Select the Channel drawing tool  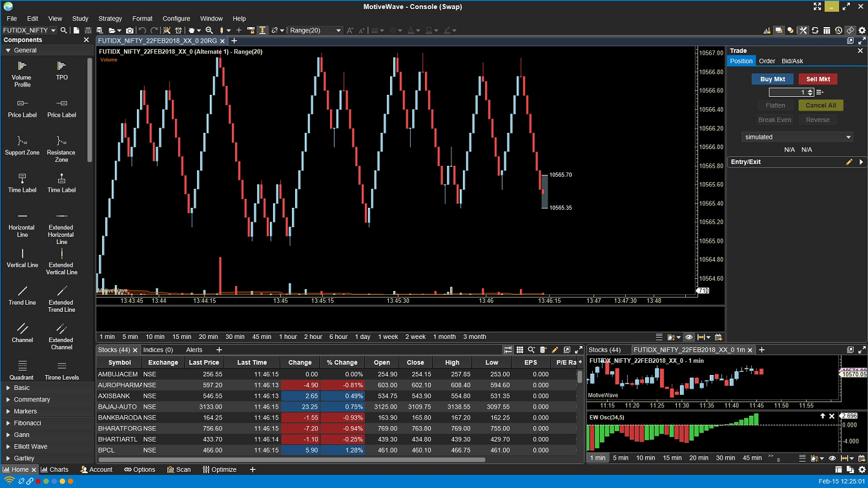[22, 333]
